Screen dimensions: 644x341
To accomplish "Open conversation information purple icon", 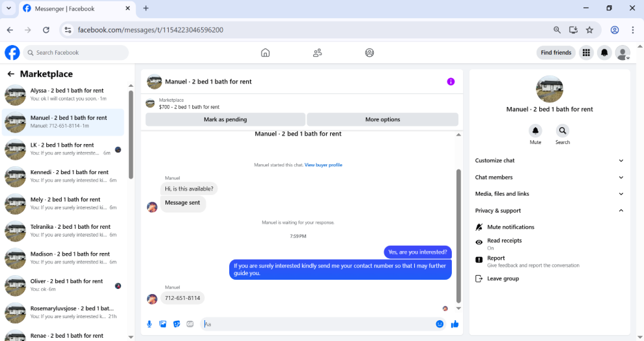I will coord(451,82).
